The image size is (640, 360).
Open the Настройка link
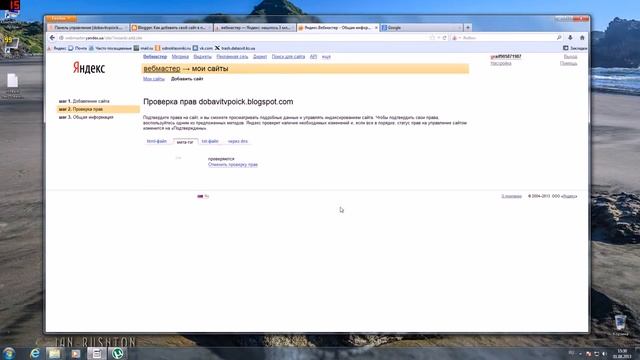tap(501, 63)
